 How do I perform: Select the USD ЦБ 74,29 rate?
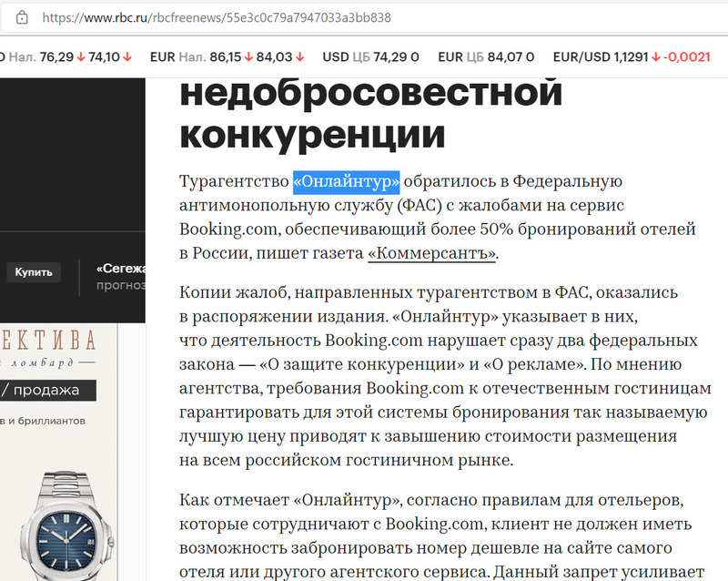point(370,56)
